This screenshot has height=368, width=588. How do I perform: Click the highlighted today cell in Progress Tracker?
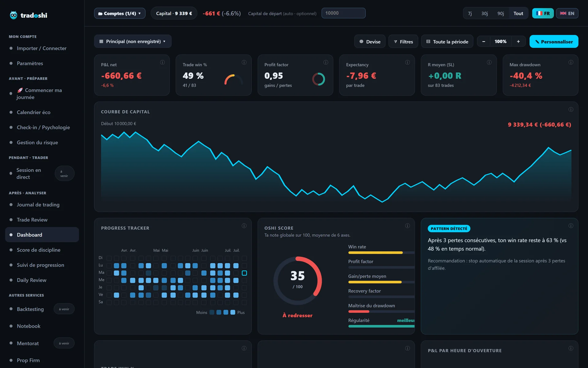244,273
